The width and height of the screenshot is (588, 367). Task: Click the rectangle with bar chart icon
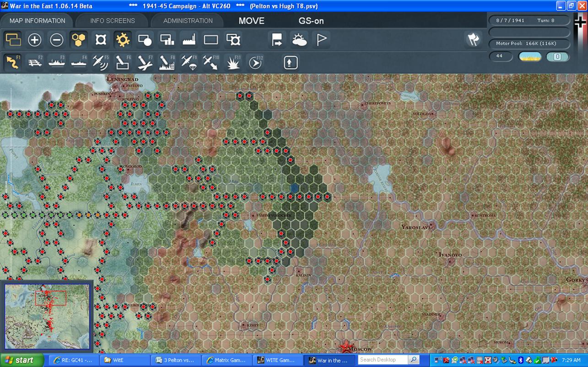[x=167, y=40]
